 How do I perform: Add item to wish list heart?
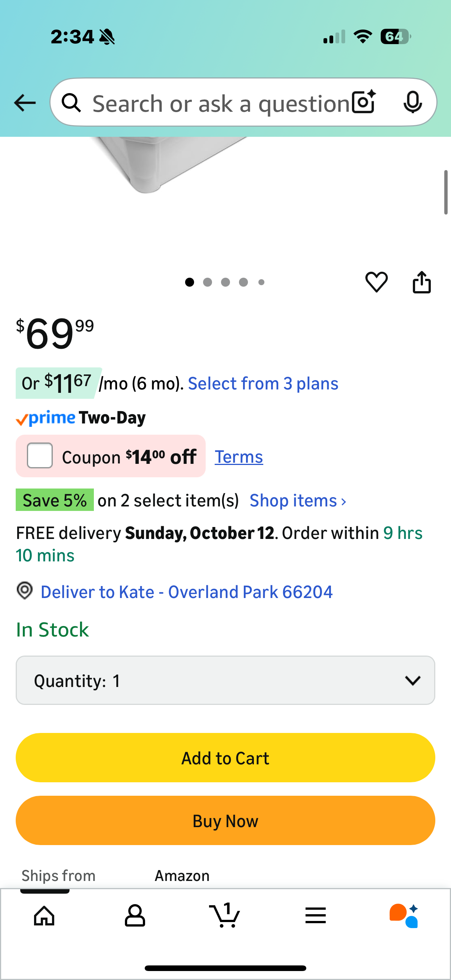pyautogui.click(x=377, y=282)
